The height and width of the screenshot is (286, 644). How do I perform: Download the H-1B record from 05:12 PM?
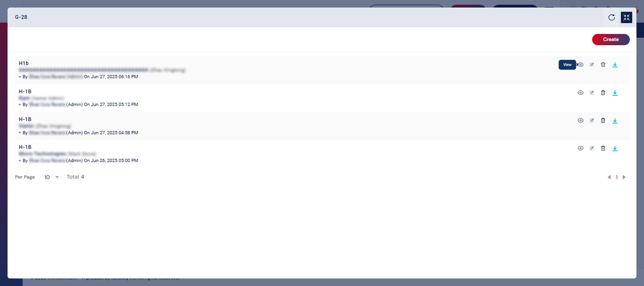(x=615, y=93)
